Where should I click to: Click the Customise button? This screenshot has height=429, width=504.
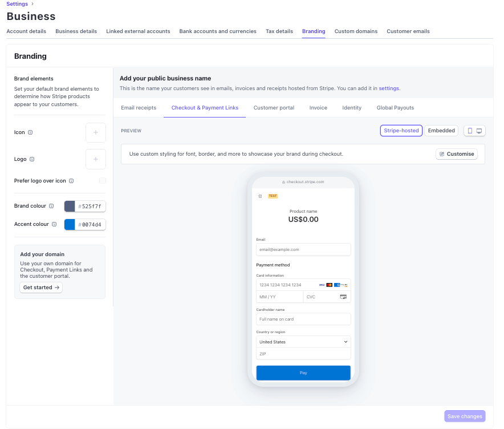457,154
